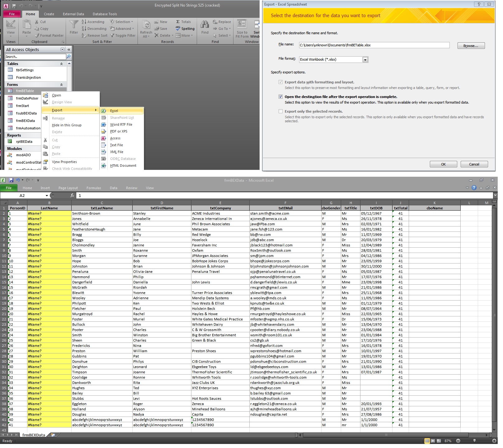This screenshot has height=448, width=503.
Task: Collapse the Tables group in navigation pane
Action: coord(61,64)
